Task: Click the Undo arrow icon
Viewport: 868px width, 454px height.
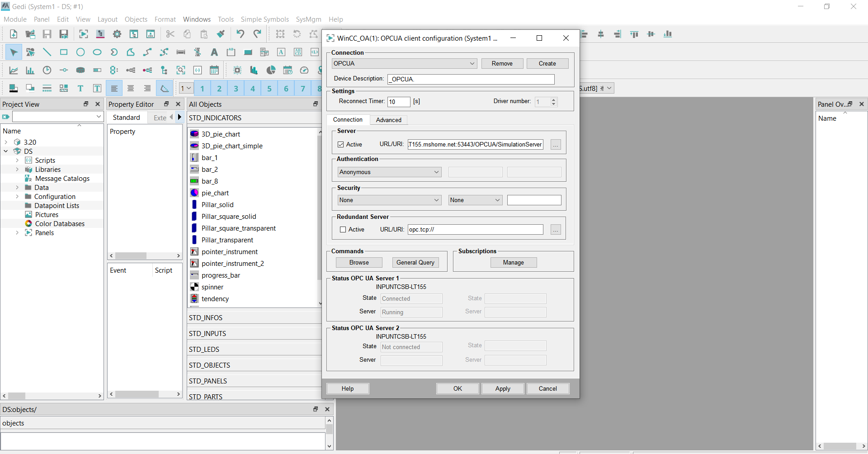Action: 240,34
